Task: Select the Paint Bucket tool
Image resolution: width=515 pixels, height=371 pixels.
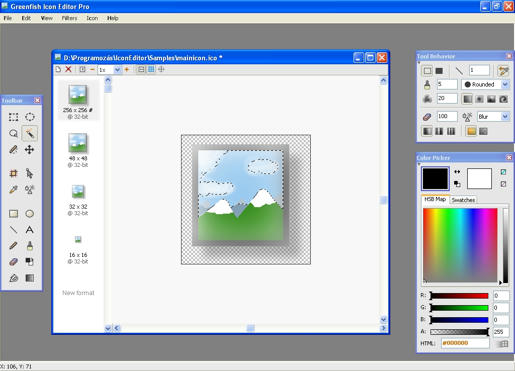Action: 13,278
